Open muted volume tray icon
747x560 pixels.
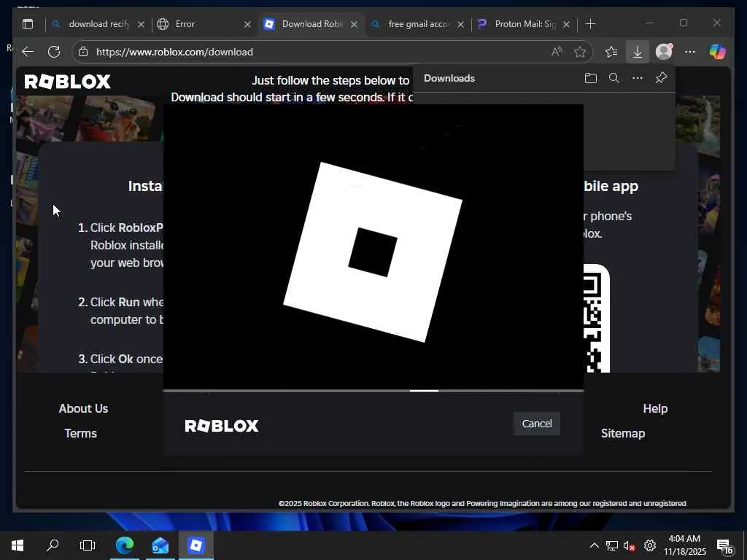coord(630,545)
